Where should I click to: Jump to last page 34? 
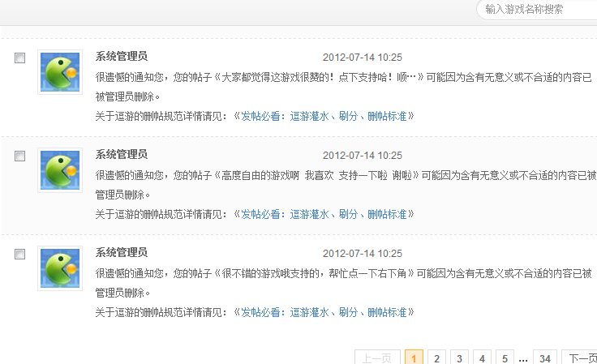click(545, 358)
